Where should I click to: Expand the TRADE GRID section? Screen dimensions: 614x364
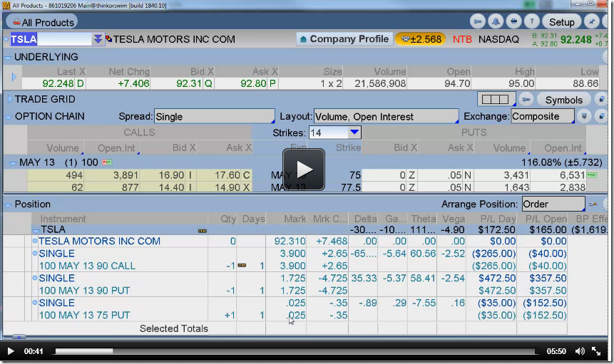[x=9, y=99]
